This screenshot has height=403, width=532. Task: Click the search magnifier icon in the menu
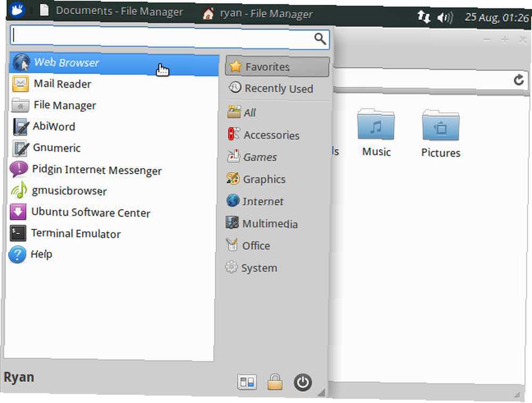[x=320, y=39]
